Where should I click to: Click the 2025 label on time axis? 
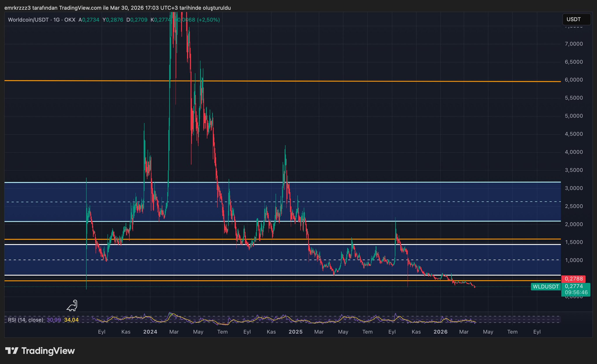pyautogui.click(x=295, y=332)
